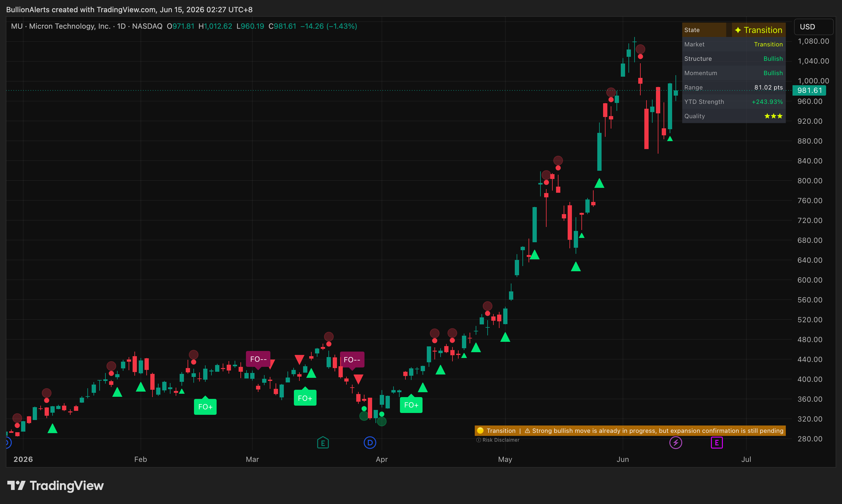Click the −14.26 (−1.43%) change value
842x504 pixels.
328,26
